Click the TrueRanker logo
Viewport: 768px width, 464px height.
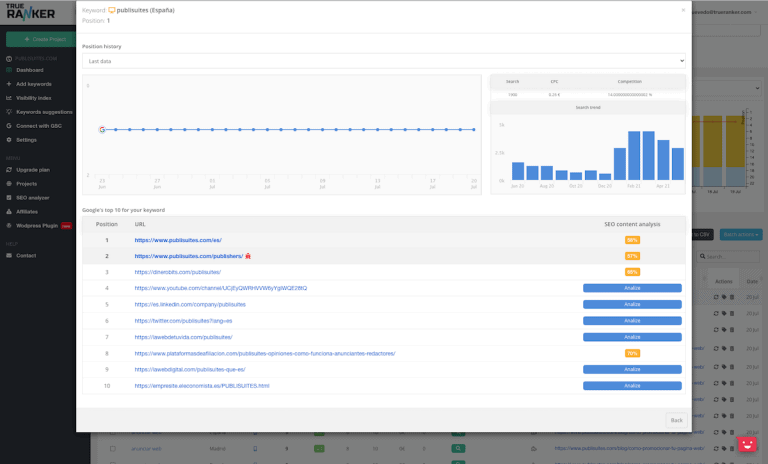[30, 12]
